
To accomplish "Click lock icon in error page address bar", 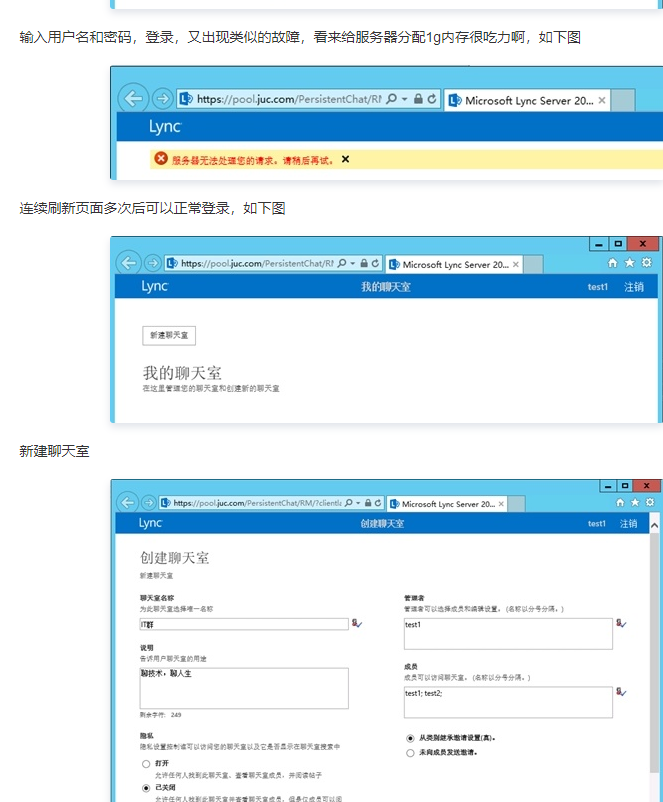I will point(418,99).
